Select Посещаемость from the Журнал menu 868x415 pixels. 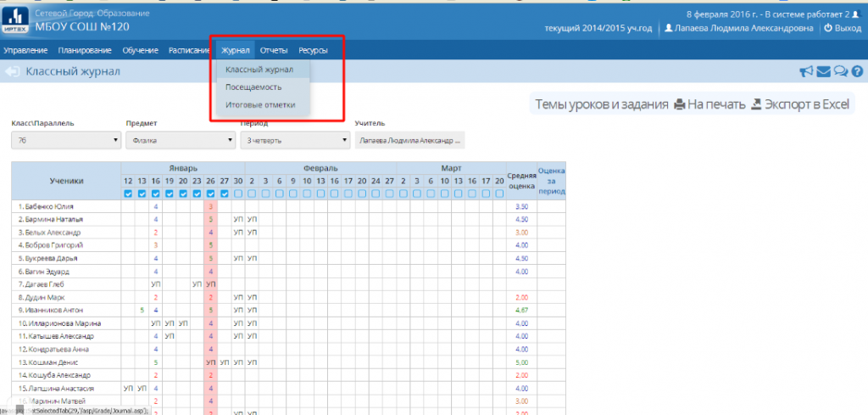pyautogui.click(x=253, y=87)
